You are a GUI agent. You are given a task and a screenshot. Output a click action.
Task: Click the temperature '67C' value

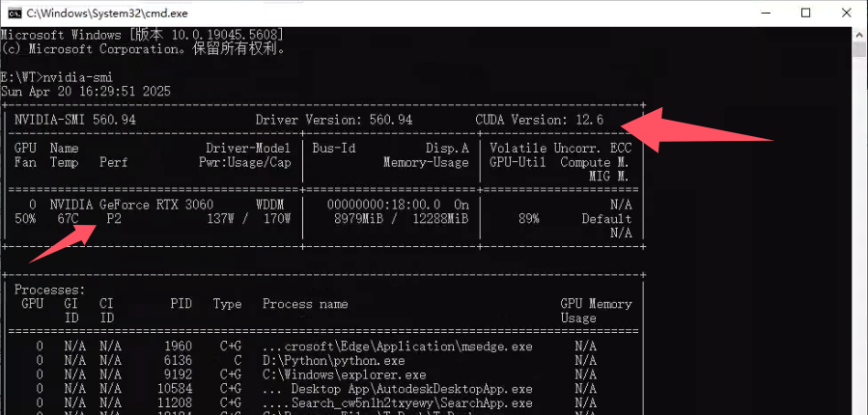[x=68, y=218]
